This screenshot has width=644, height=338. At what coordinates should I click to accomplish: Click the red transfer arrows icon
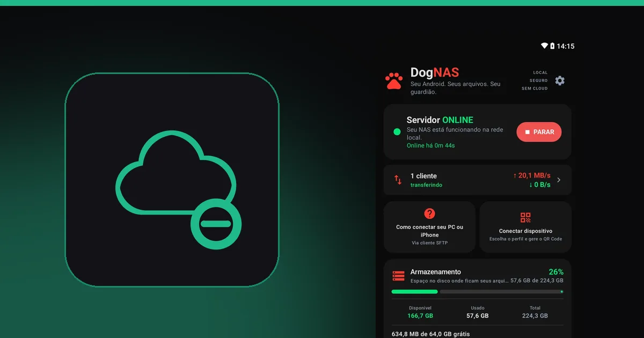point(398,180)
